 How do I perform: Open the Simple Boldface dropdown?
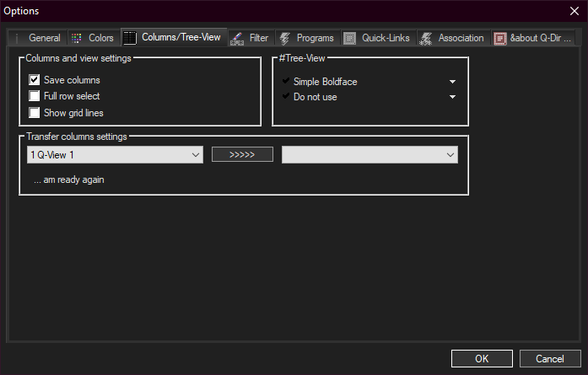point(452,82)
